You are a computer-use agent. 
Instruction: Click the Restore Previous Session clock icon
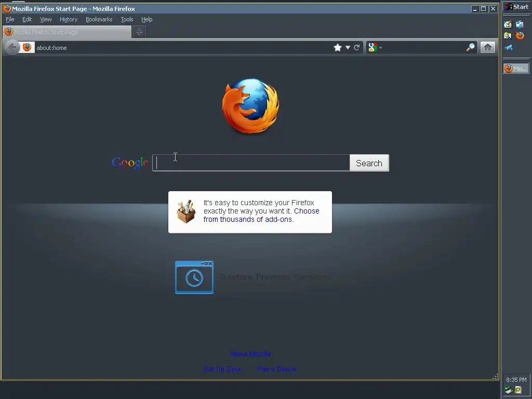[x=194, y=277]
